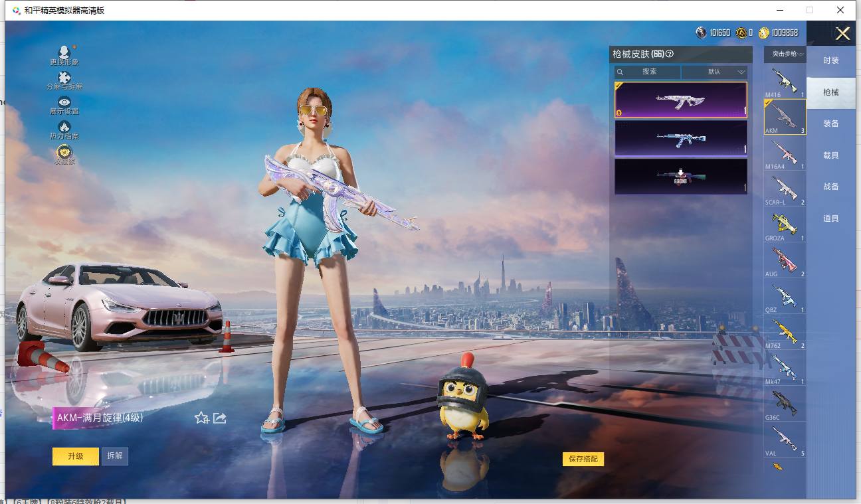Switch to the 战备 tab
This screenshot has width=861, height=504.
point(831,187)
